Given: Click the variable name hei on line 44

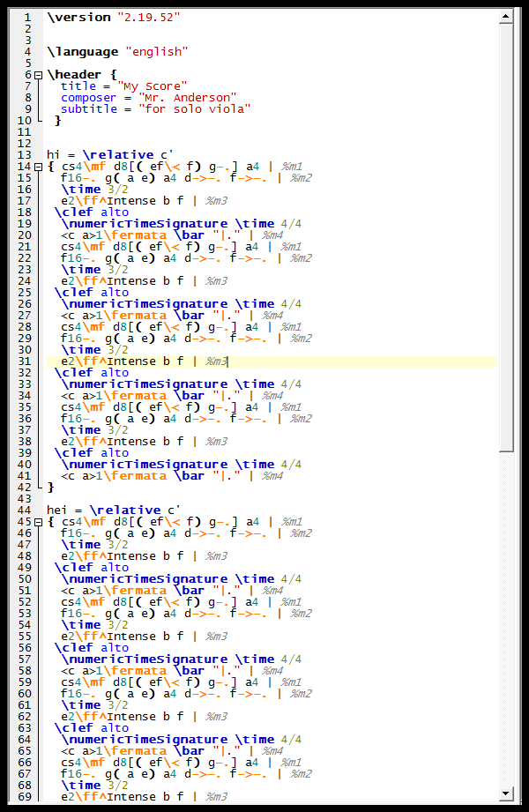Looking at the screenshot, I should coord(57,510).
